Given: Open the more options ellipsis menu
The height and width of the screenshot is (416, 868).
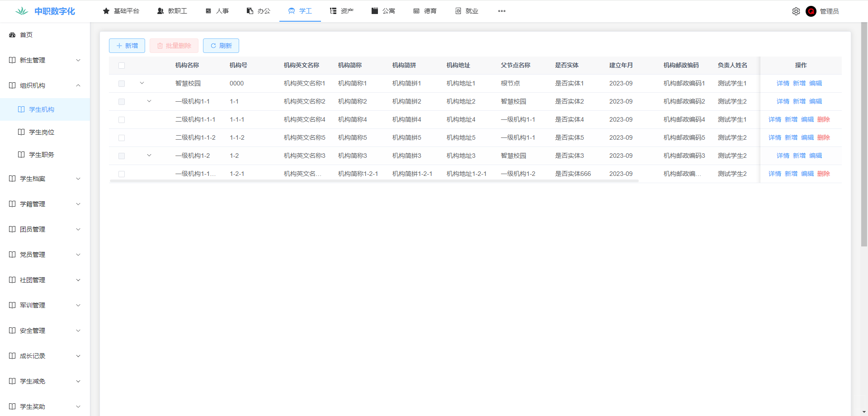Looking at the screenshot, I should click(501, 11).
